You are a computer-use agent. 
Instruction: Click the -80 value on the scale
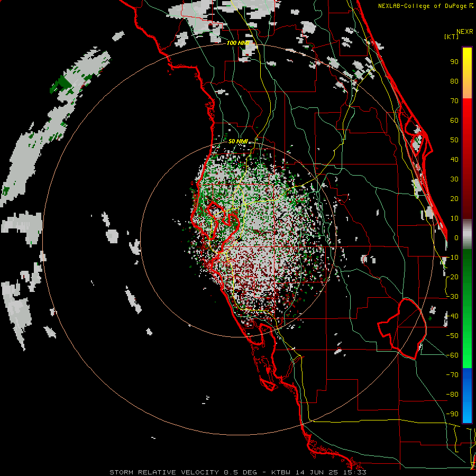[x=452, y=395]
